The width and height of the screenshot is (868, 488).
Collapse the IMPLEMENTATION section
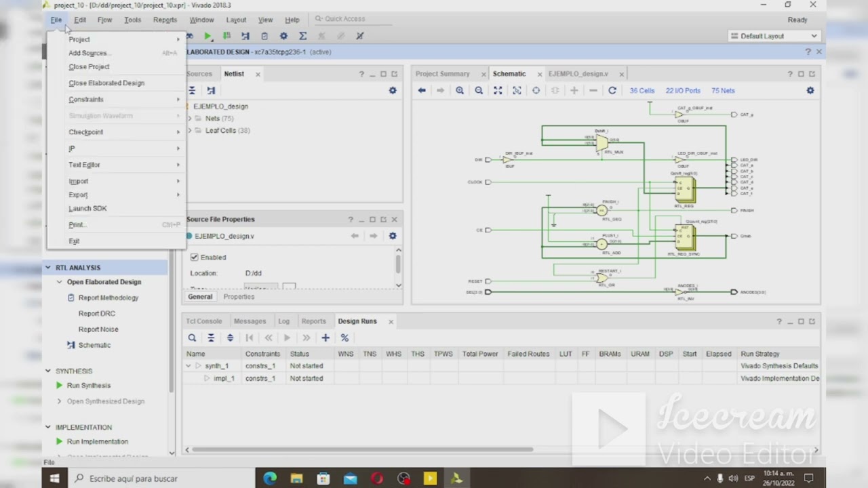(48, 427)
